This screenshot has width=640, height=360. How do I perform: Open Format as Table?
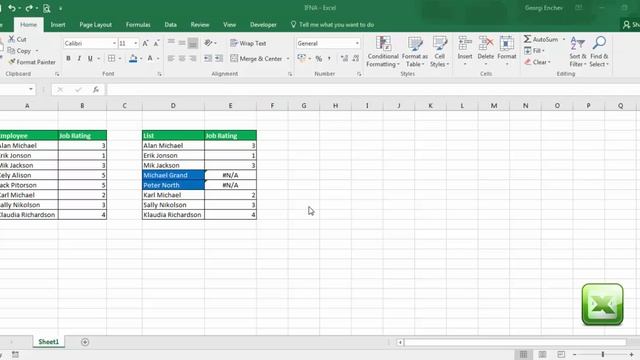pyautogui.click(x=415, y=51)
